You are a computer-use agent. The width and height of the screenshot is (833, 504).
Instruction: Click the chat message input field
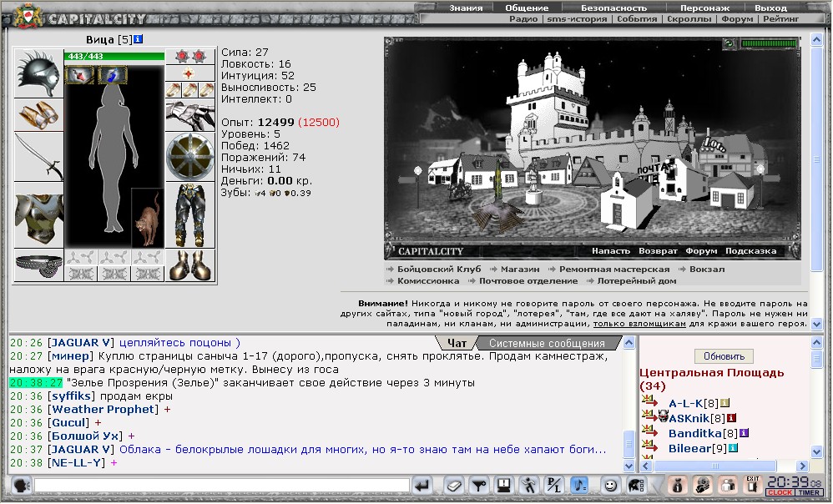[222, 486]
